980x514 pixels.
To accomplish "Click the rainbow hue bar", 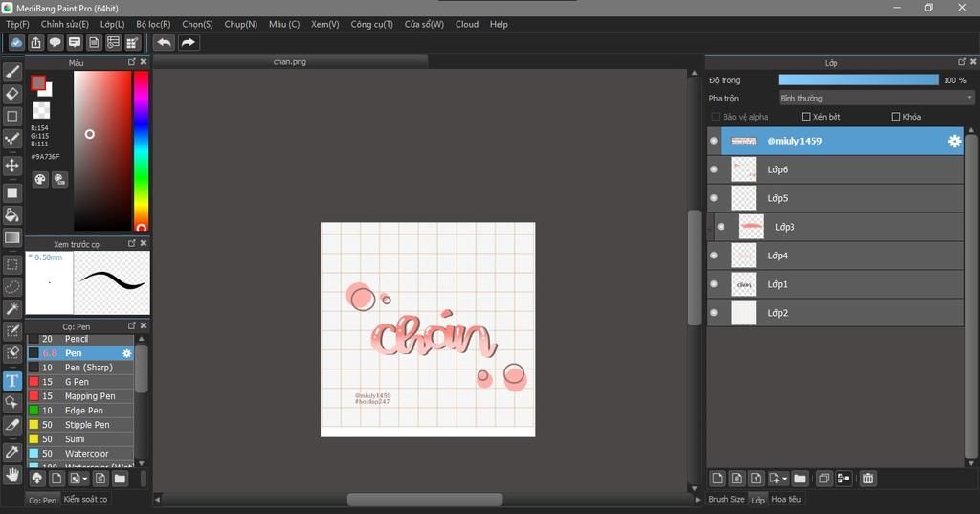I will tap(142, 150).
